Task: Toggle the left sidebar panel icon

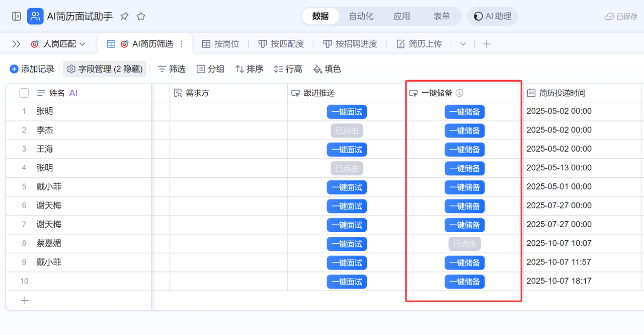Action: (x=17, y=16)
